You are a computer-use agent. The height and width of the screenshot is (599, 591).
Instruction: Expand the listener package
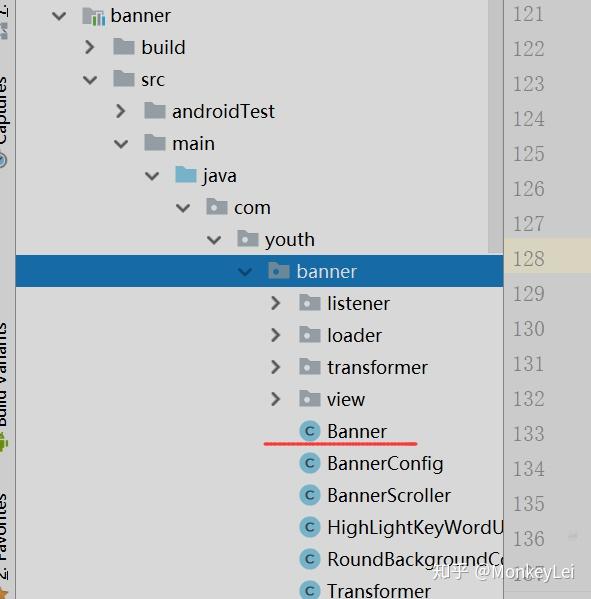[275, 303]
